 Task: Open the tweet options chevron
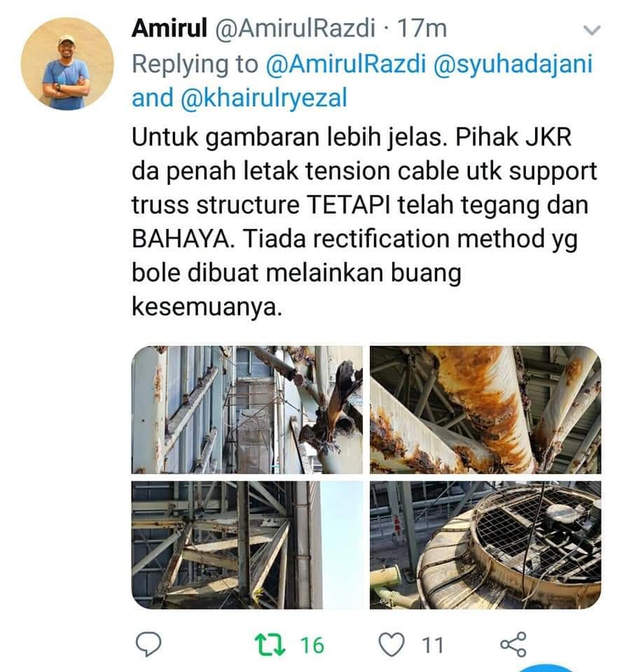[592, 30]
